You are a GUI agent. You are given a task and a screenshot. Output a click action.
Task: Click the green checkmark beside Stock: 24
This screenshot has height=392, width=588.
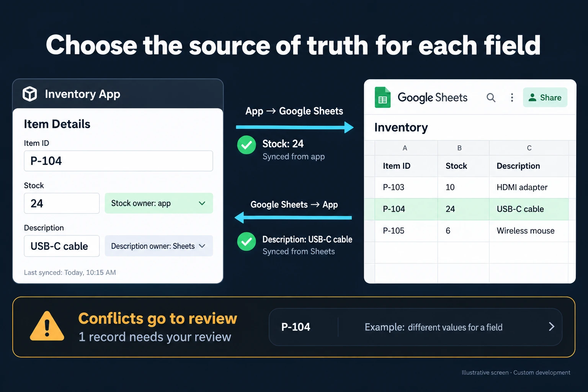[247, 145]
